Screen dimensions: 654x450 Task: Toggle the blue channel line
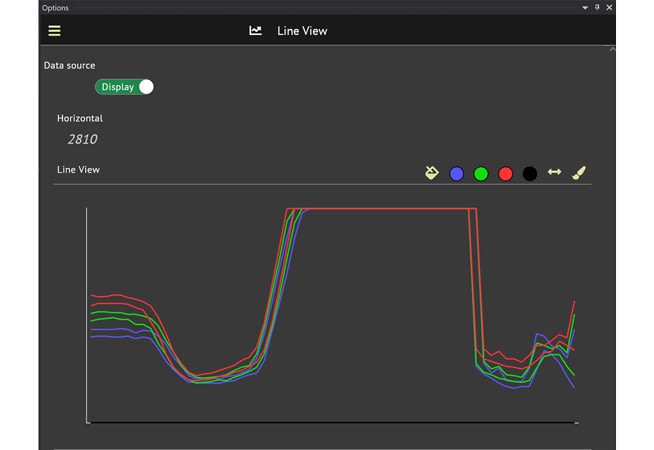(x=457, y=174)
